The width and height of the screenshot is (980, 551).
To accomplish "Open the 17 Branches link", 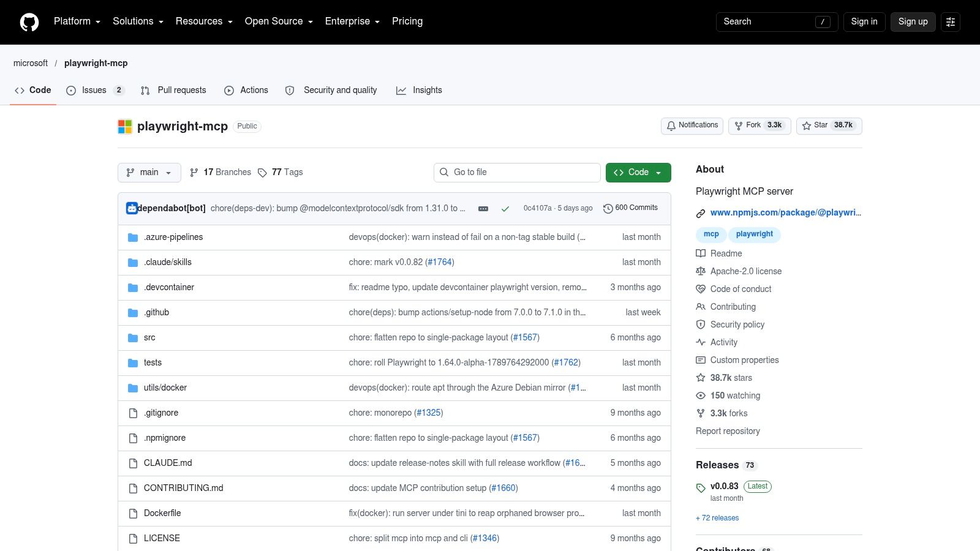I will (x=221, y=173).
